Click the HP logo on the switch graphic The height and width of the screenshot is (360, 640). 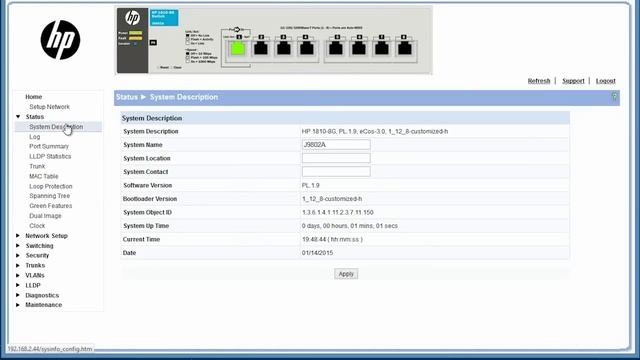click(132, 18)
